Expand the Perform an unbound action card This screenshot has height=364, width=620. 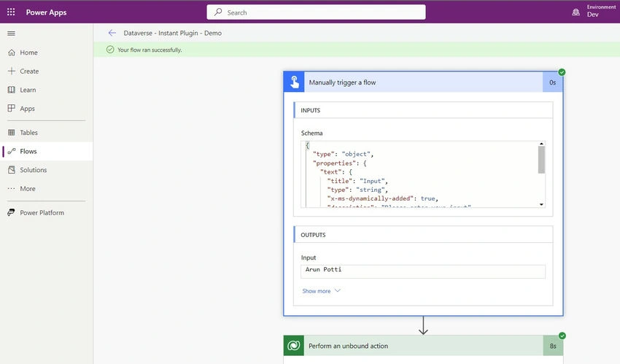(423, 346)
